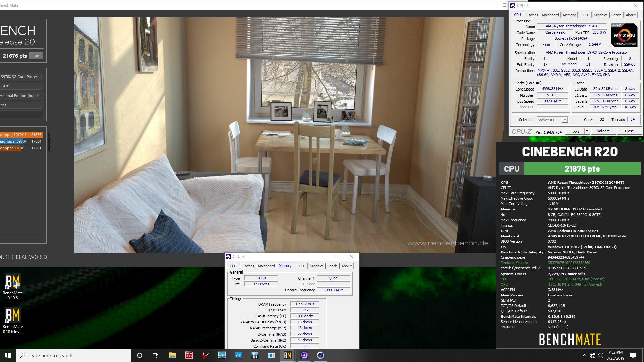Select the CPU tab in top CPU-Z window
Screen dimensions: 644x362
coord(517,15)
